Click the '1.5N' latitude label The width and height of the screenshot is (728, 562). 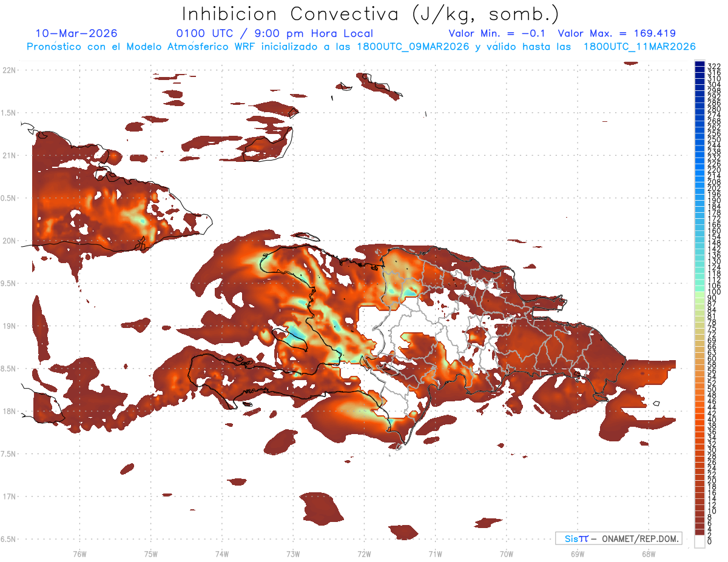10,113
